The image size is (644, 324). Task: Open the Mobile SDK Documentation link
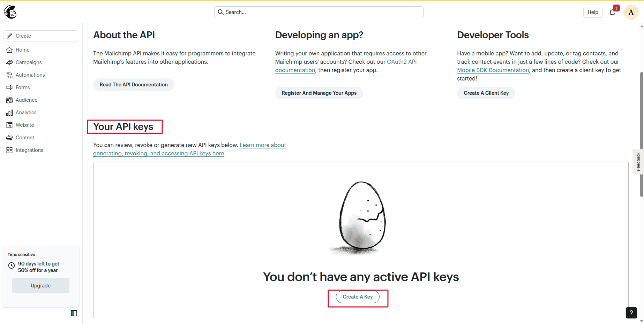tap(493, 70)
